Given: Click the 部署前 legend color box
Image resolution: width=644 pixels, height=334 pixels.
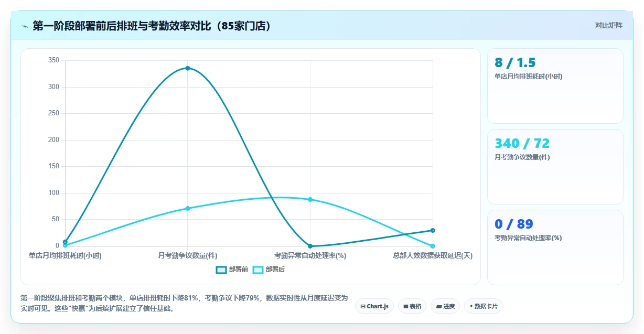Looking at the screenshot, I should point(221,270).
